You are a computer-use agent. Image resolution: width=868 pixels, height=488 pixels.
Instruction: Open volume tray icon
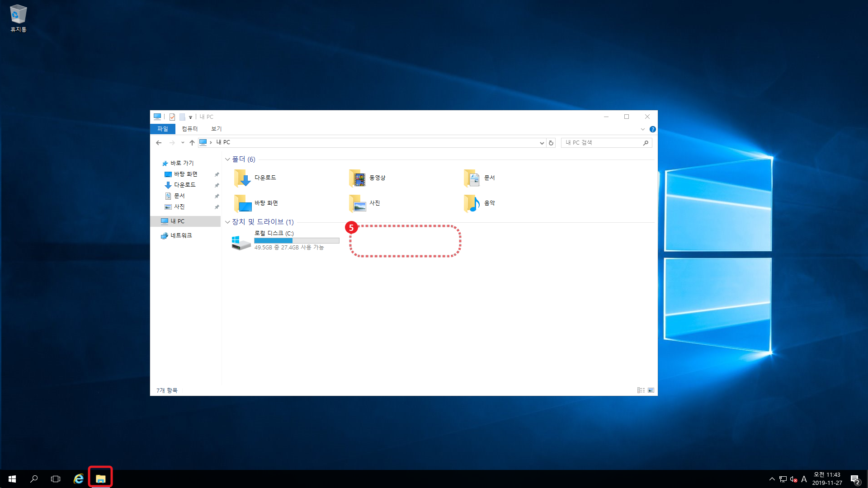tap(793, 479)
